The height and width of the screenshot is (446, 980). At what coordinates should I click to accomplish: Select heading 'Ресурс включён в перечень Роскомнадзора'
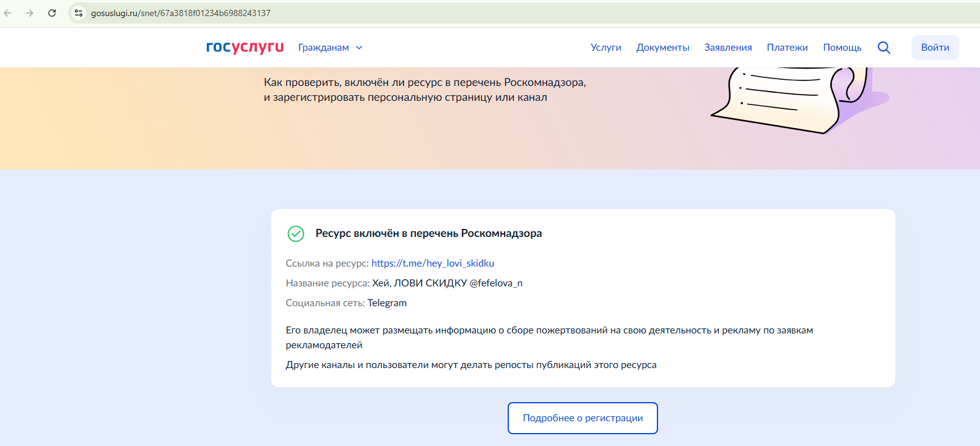(x=428, y=233)
